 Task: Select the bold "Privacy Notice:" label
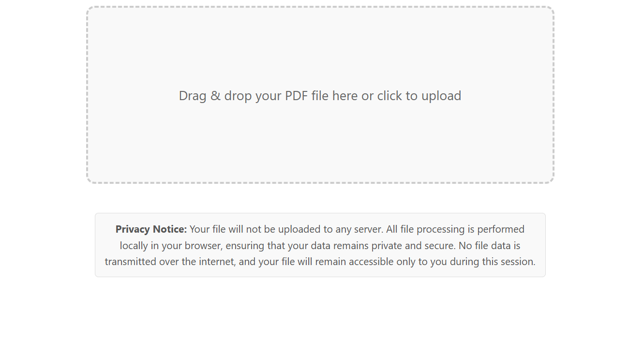[151, 229]
